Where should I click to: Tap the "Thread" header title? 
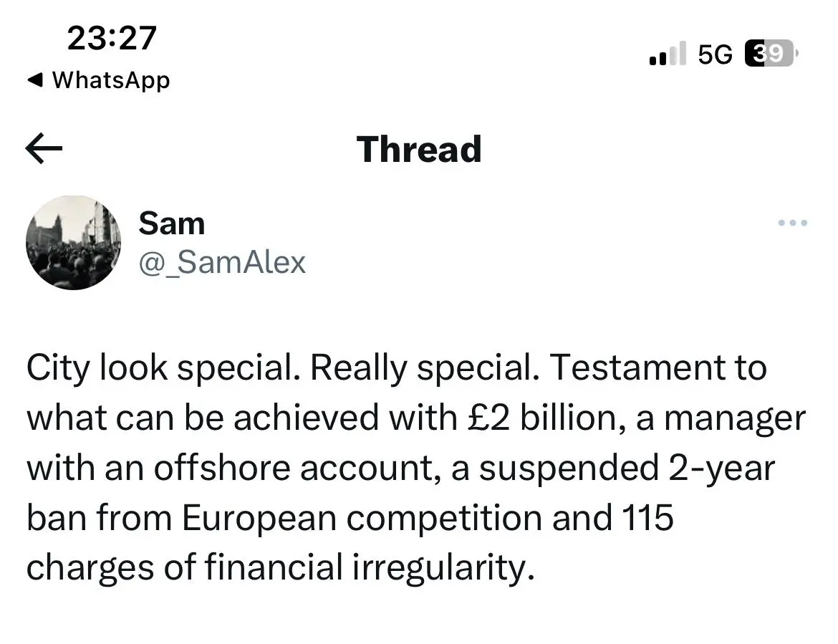pos(419,149)
